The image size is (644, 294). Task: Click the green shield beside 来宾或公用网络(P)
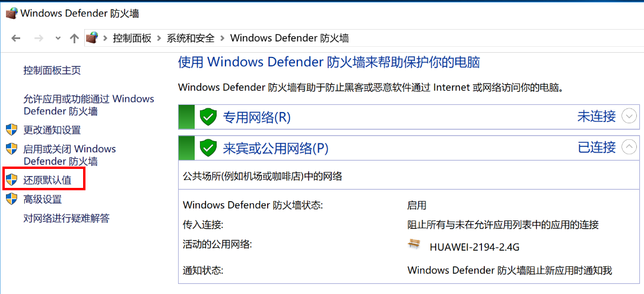(x=208, y=148)
